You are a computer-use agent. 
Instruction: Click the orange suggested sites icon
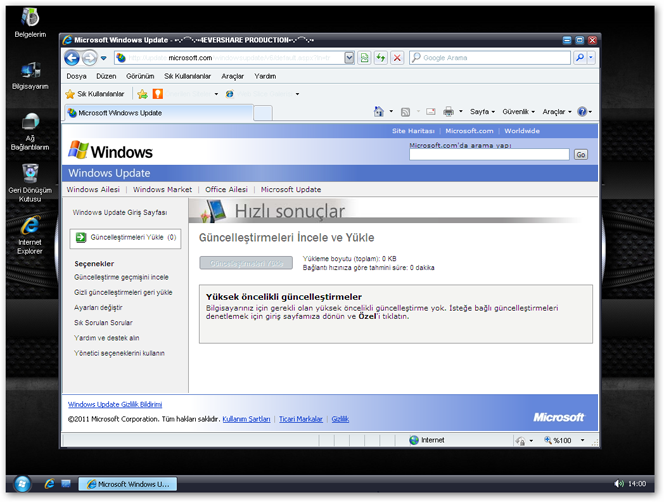[158, 94]
